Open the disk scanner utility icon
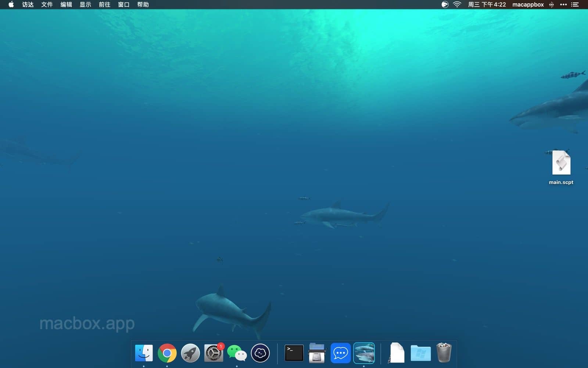 click(x=317, y=353)
